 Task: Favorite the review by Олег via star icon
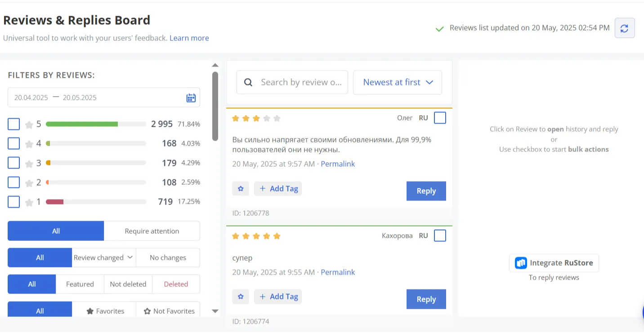tap(241, 188)
